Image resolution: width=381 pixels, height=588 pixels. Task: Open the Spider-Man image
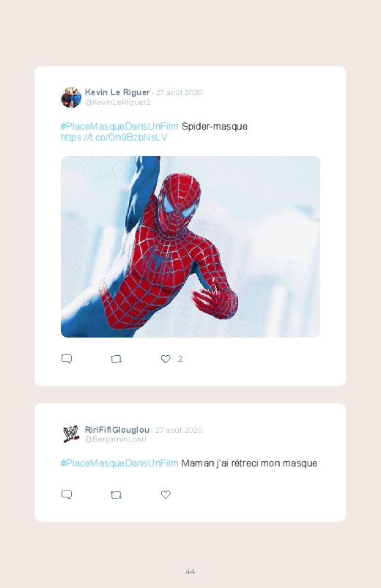coord(190,247)
